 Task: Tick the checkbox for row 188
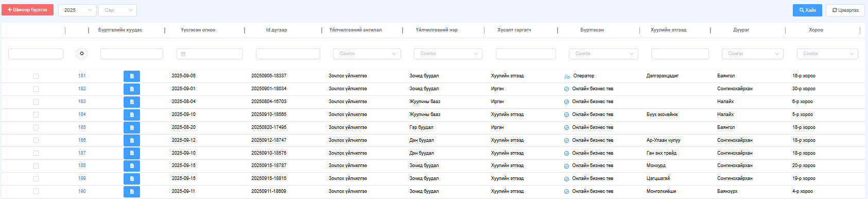pyautogui.click(x=36, y=166)
